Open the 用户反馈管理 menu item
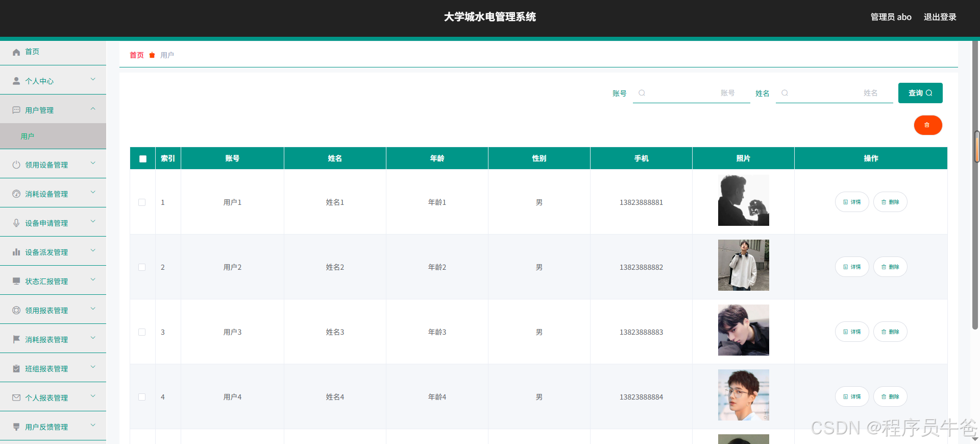The image size is (980, 444). pyautogui.click(x=53, y=427)
